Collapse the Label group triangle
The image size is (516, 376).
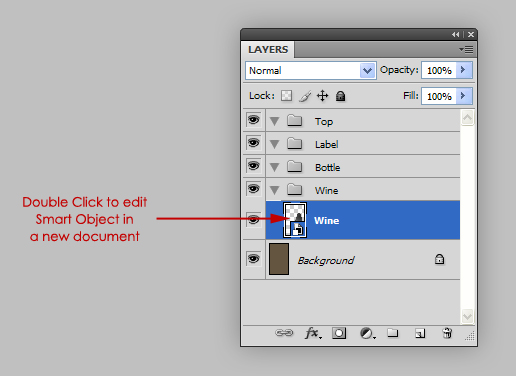[274, 144]
